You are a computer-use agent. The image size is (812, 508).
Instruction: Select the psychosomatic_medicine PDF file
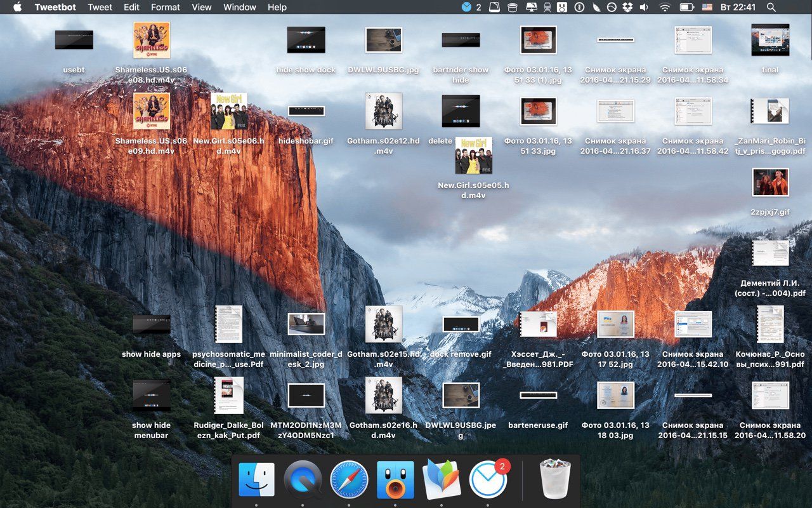[x=229, y=324]
